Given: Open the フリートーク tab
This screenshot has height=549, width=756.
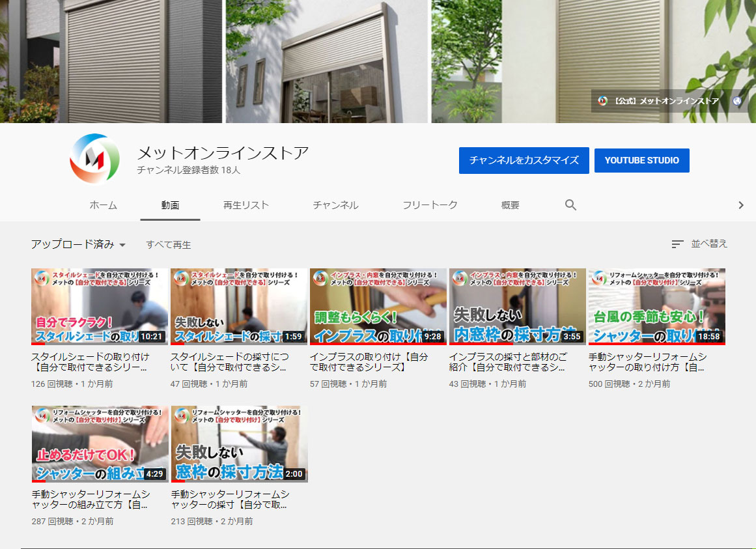Looking at the screenshot, I should pyautogui.click(x=430, y=205).
